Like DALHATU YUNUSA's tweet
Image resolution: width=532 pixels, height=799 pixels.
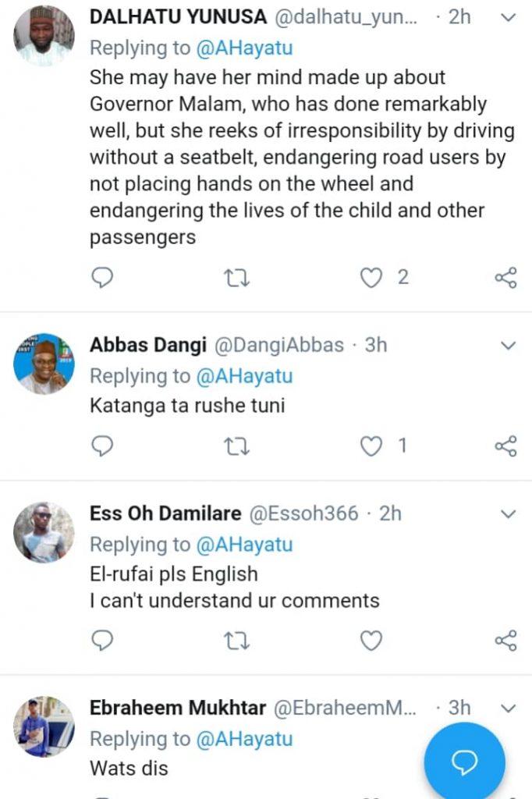pyautogui.click(x=371, y=277)
